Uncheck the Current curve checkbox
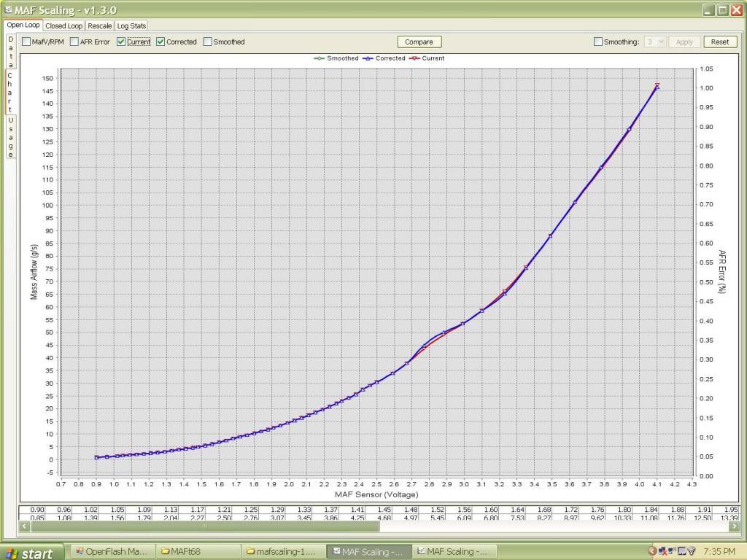The image size is (747, 560). pos(122,42)
